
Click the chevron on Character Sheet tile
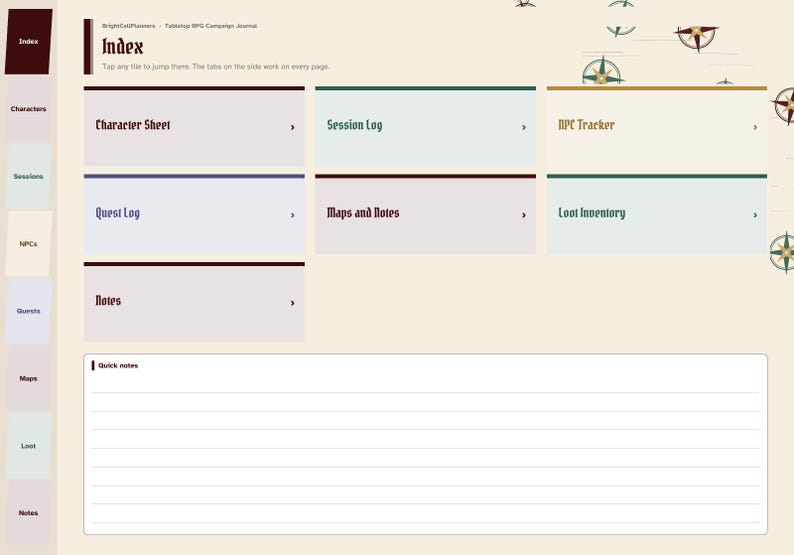coord(292,127)
